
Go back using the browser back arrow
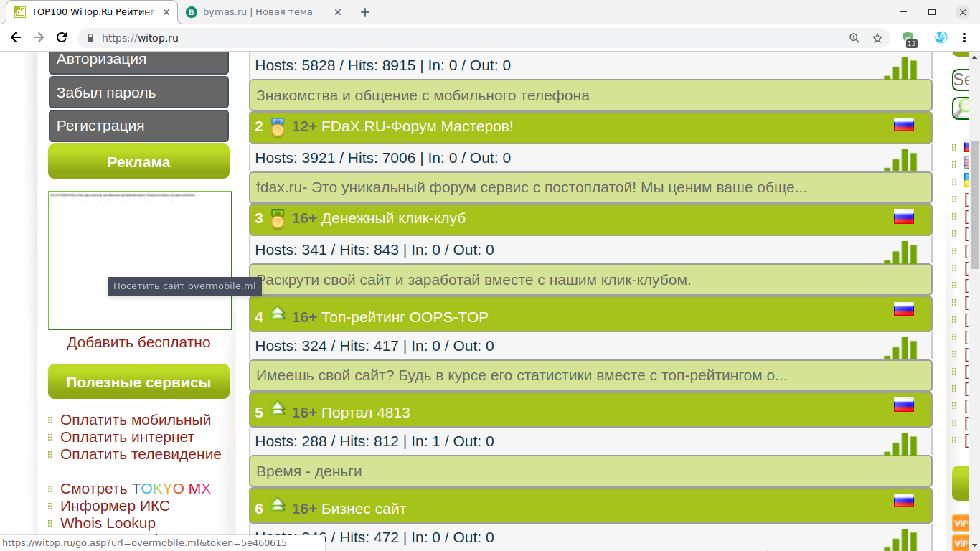16,38
